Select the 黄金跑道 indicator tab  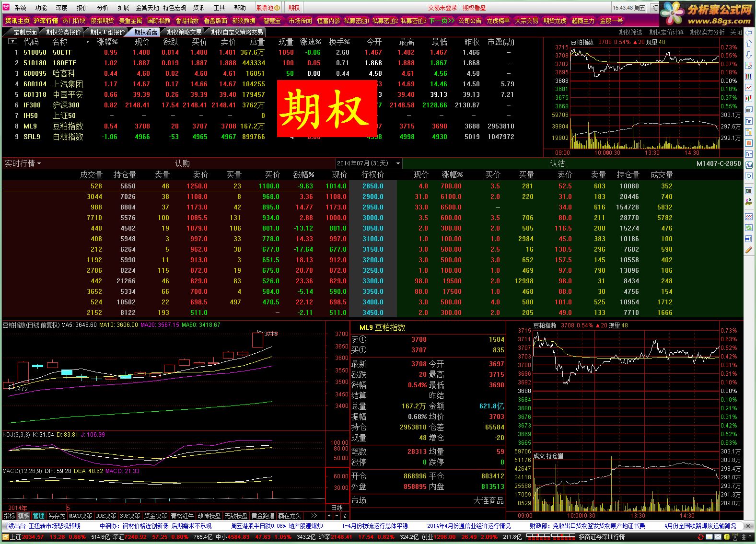(x=263, y=516)
